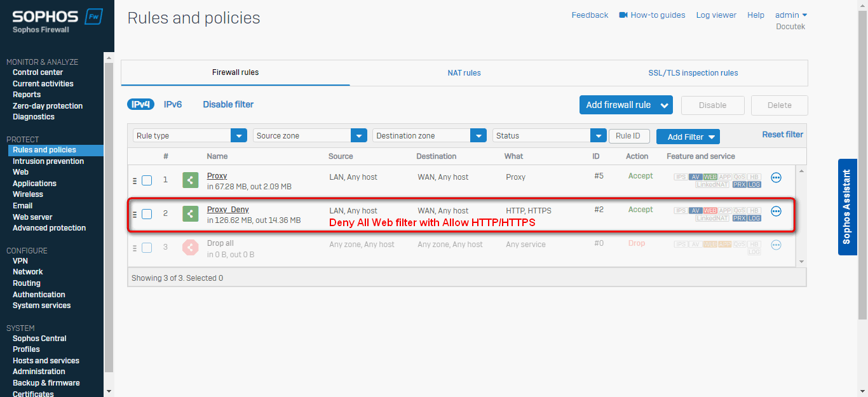868x397 pixels.
Task: Switch to the IPv6 rule list
Action: click(x=173, y=104)
